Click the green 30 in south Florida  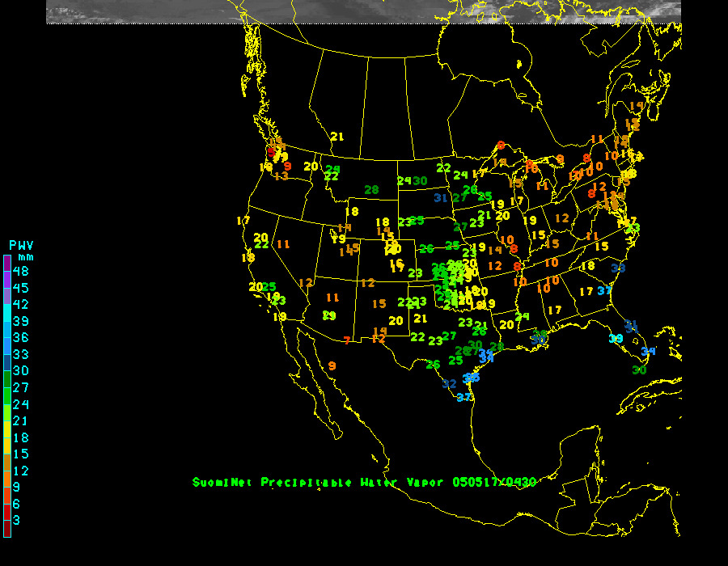(x=639, y=370)
